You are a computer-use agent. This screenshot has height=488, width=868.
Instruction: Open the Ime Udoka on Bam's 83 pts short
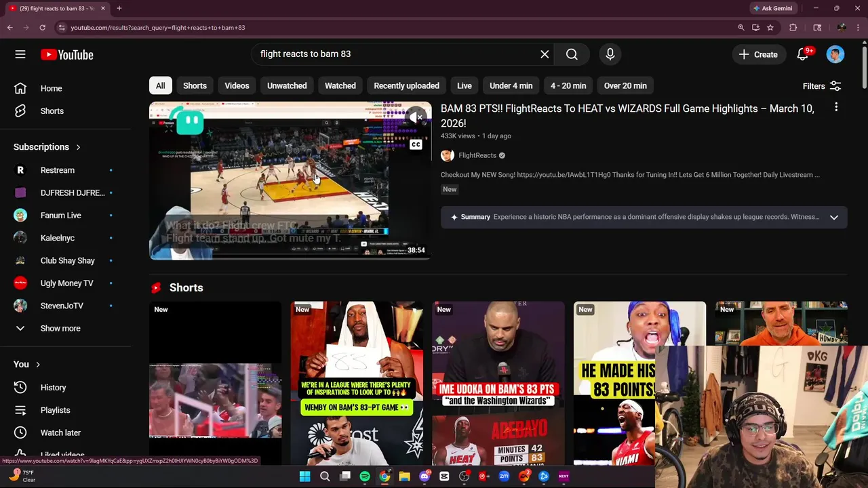498,383
